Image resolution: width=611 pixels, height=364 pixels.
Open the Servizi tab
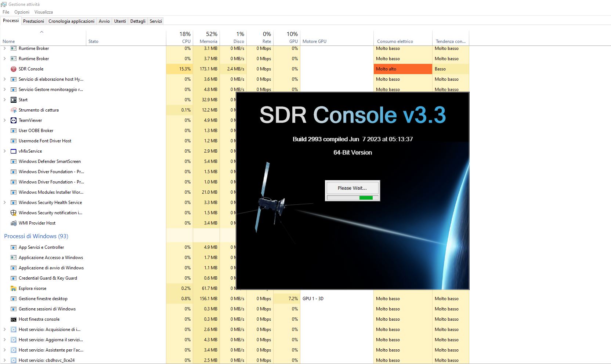tap(156, 21)
